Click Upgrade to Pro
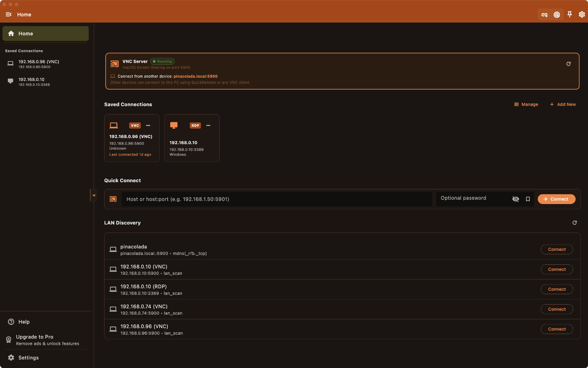The width and height of the screenshot is (588, 368). point(46,340)
